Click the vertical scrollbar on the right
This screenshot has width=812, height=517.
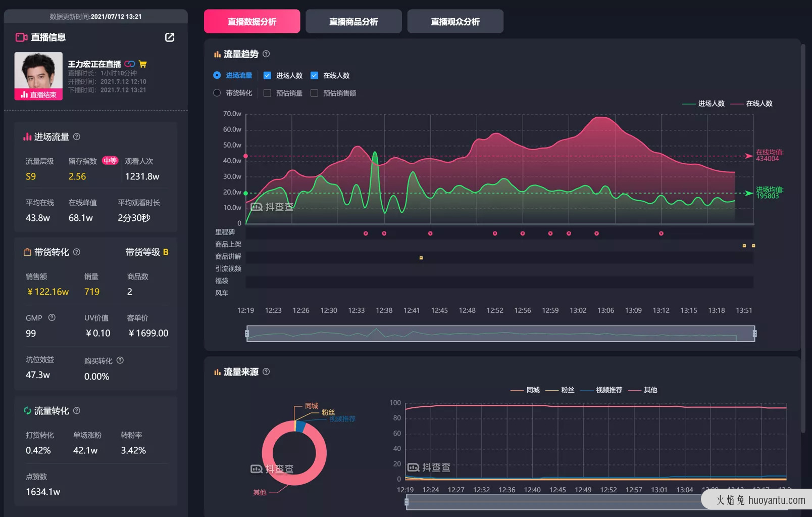[x=803, y=238]
